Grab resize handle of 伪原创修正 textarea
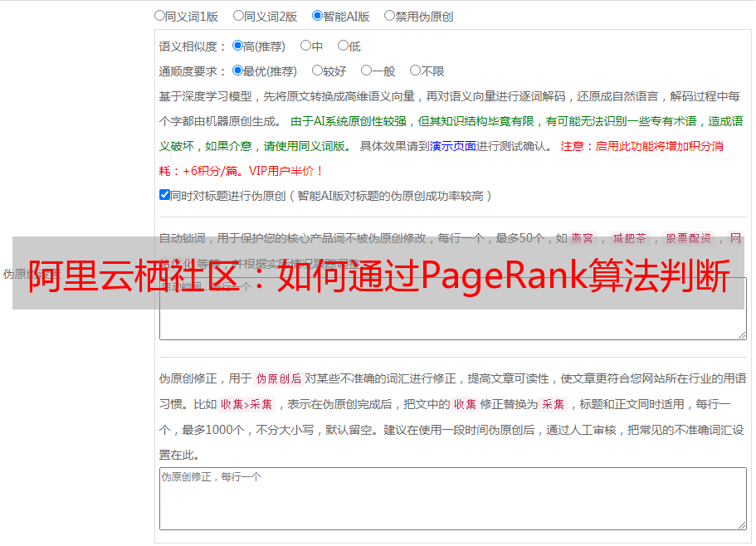 [742, 525]
